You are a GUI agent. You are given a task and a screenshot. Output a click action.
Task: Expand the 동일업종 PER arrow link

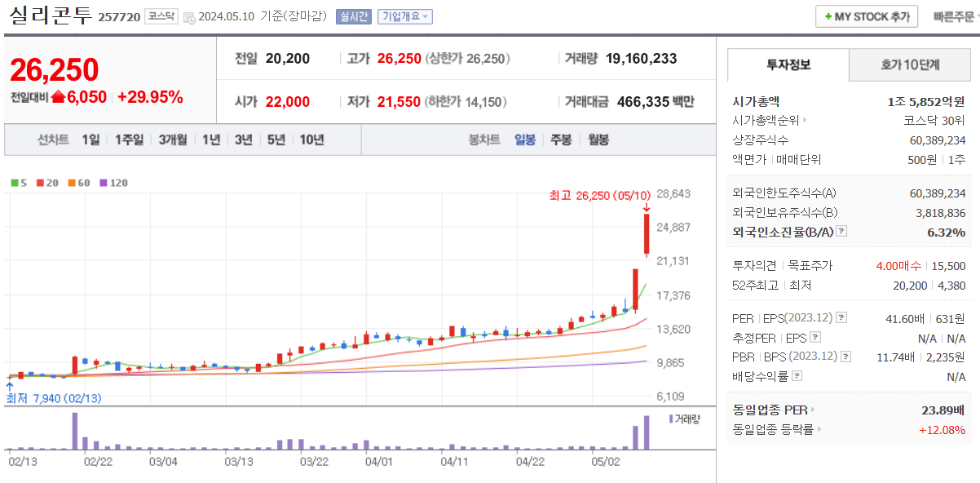click(812, 410)
